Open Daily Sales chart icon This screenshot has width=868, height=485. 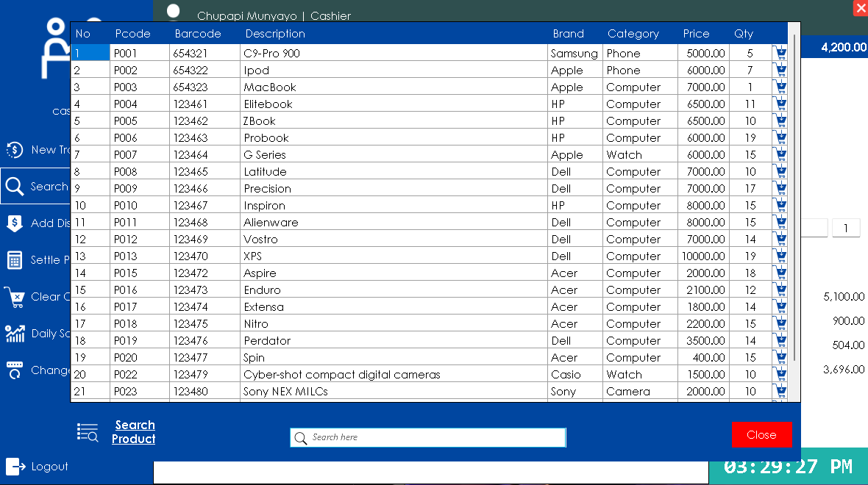point(15,334)
